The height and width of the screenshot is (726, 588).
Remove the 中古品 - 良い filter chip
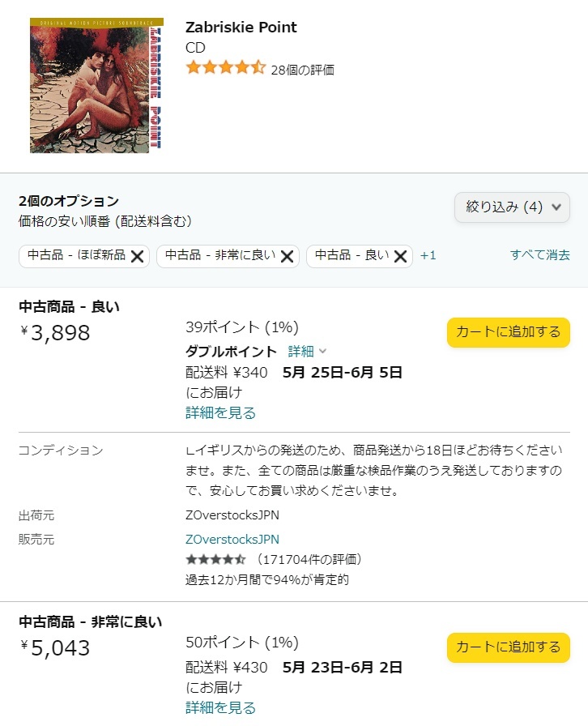(400, 256)
